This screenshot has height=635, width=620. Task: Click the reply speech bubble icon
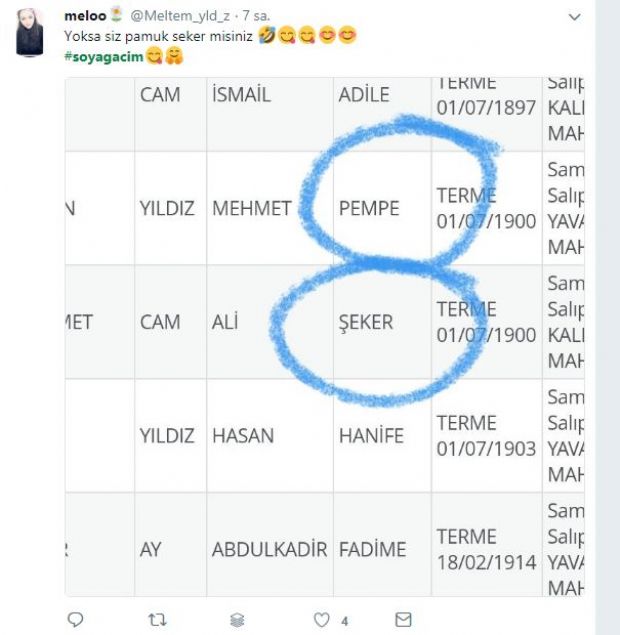click(x=74, y=620)
